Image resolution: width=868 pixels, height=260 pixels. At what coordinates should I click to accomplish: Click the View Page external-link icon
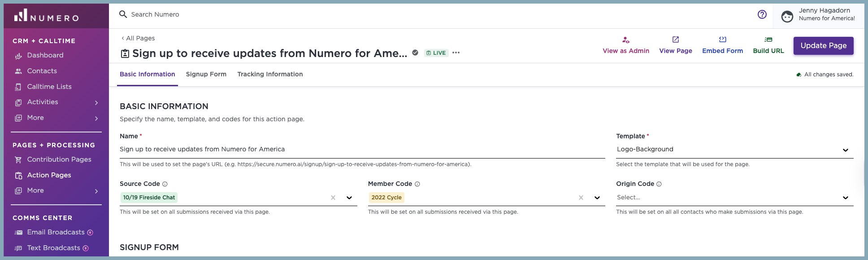pyautogui.click(x=676, y=40)
